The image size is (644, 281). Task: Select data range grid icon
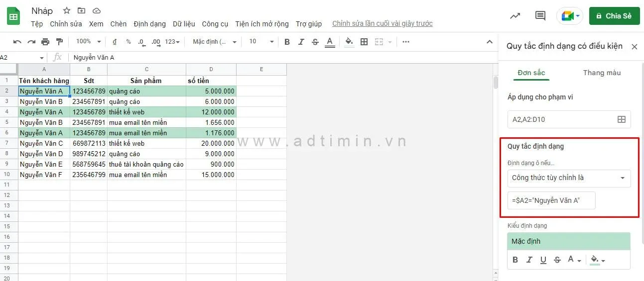622,119
